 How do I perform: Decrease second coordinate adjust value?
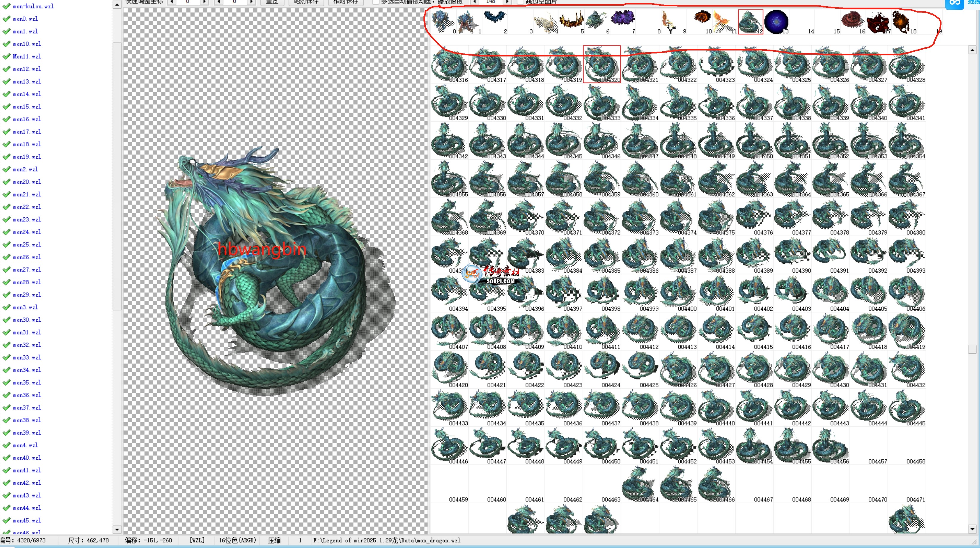click(219, 2)
